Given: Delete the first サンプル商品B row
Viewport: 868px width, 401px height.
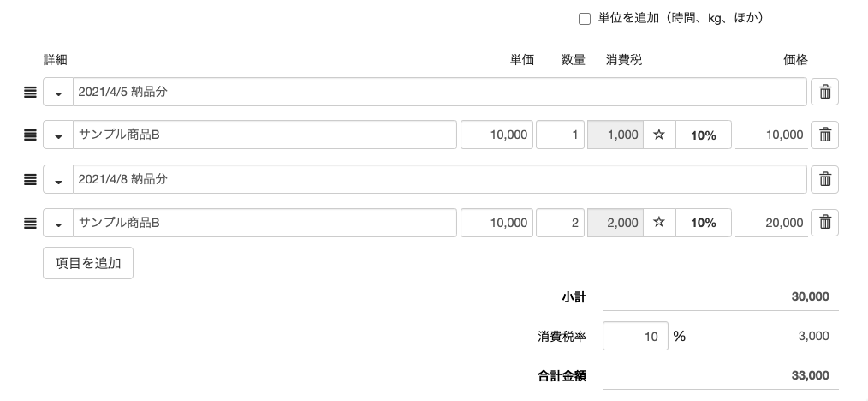Looking at the screenshot, I should click(x=825, y=135).
